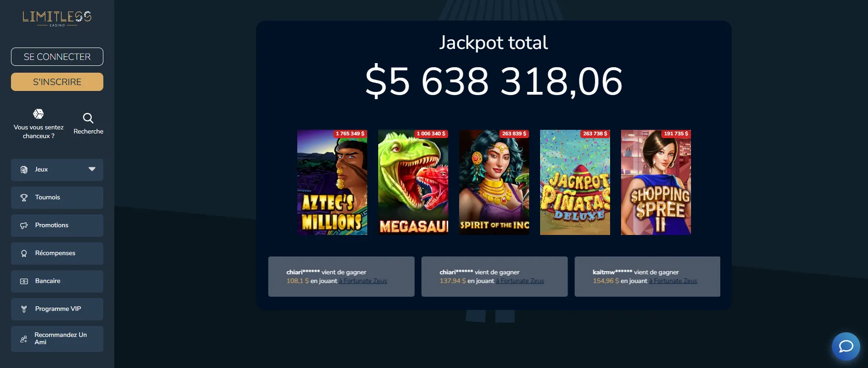868x368 pixels.
Task: Open the Recherche search magnifier icon
Action: coord(88,118)
